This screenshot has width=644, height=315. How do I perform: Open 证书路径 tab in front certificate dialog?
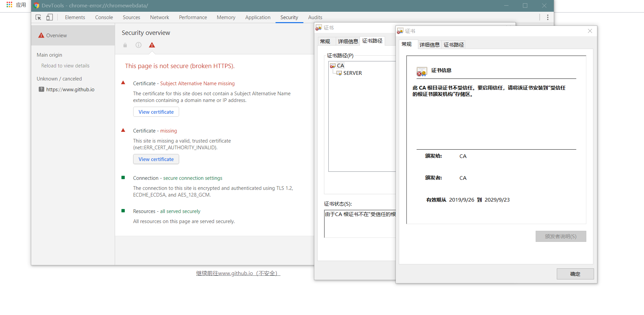tap(454, 45)
